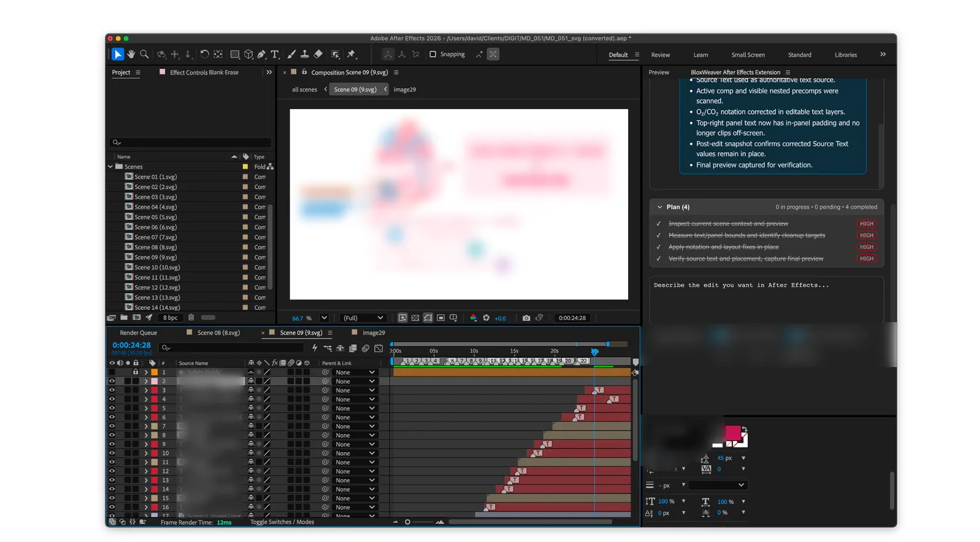Swap fill and stroke colors

pos(744,429)
